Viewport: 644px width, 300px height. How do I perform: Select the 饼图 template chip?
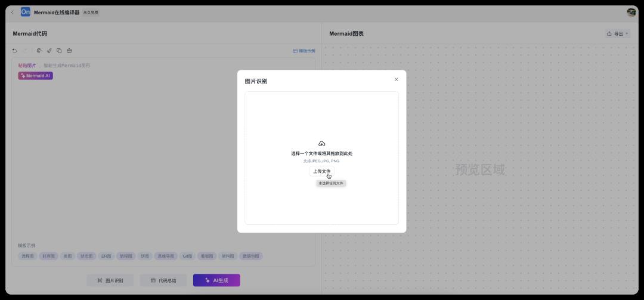[144, 256]
